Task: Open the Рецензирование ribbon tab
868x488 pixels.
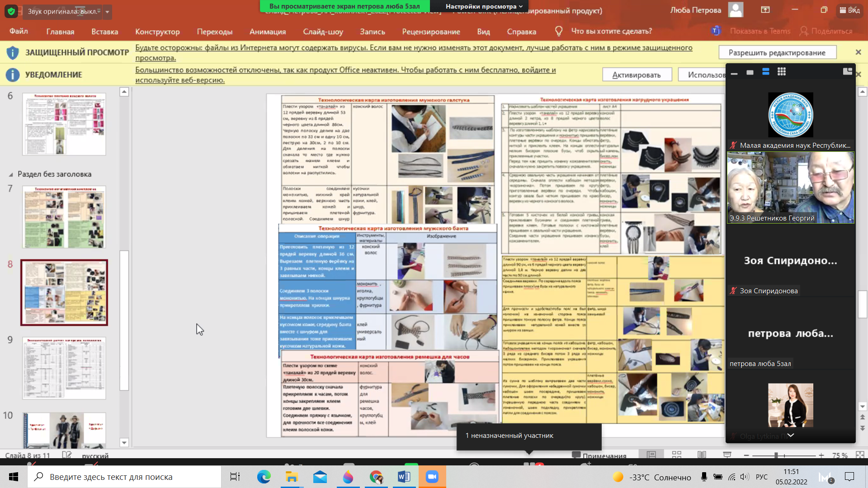Action: [430, 32]
